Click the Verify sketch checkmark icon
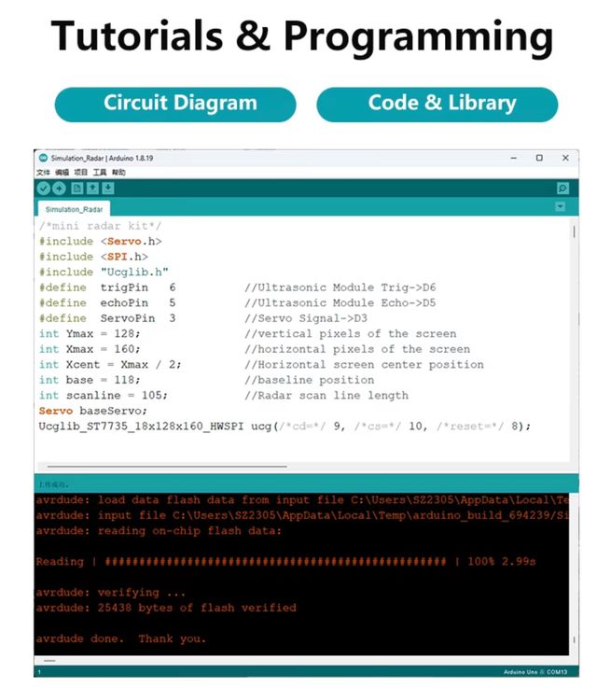Image resolution: width=597 pixels, height=700 pixels. [x=43, y=189]
